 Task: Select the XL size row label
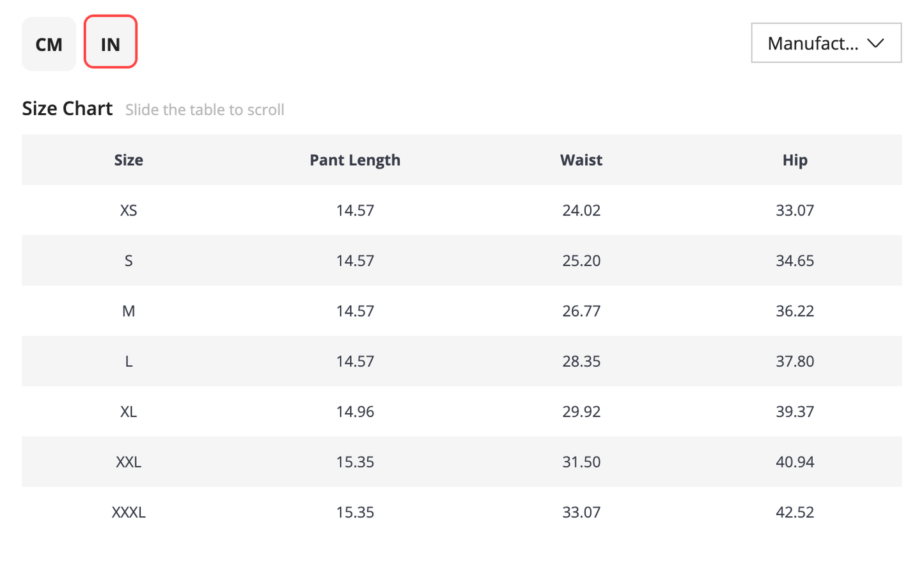pos(129,411)
